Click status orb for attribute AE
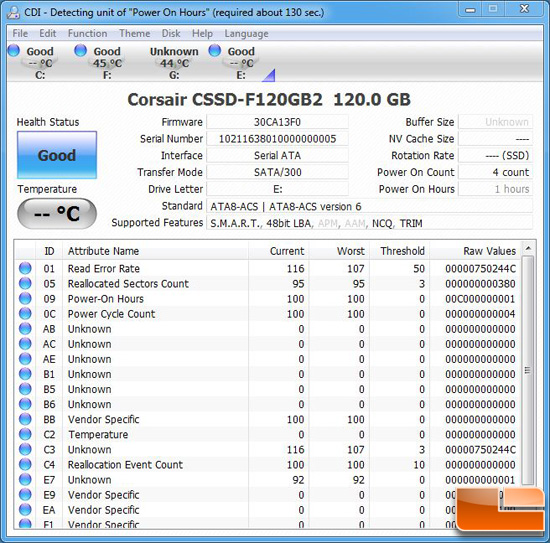 click(25, 359)
